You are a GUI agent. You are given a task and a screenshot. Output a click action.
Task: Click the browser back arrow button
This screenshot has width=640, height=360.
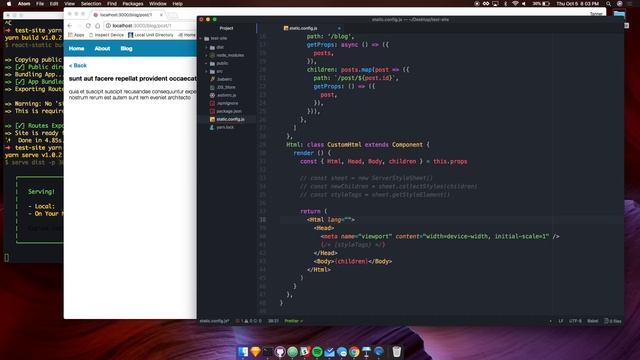click(x=70, y=25)
